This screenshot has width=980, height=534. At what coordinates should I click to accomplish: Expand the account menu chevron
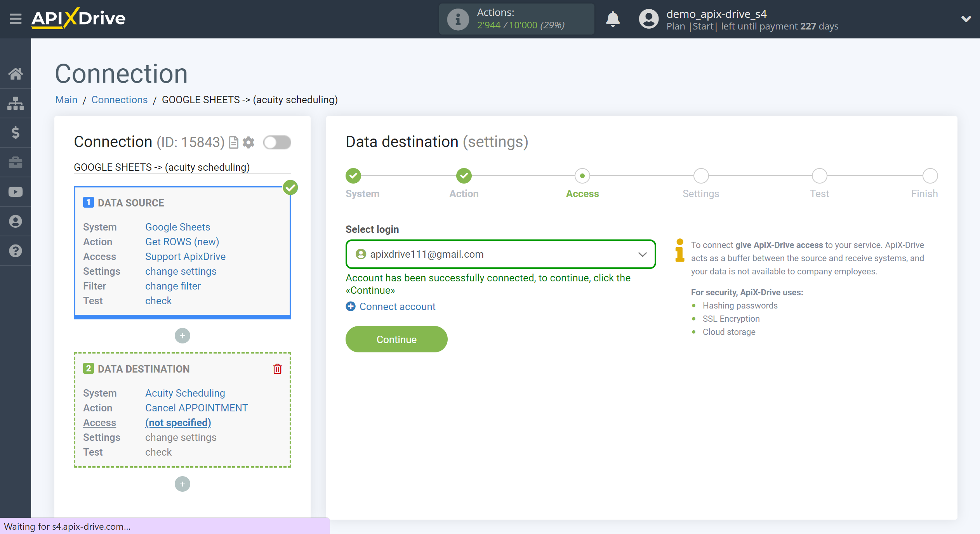(966, 19)
